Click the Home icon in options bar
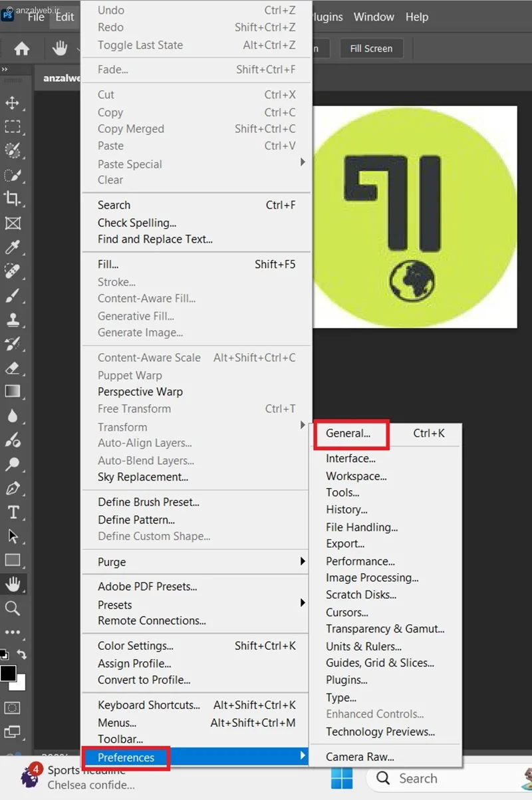The height and width of the screenshot is (800, 532). coord(22,49)
